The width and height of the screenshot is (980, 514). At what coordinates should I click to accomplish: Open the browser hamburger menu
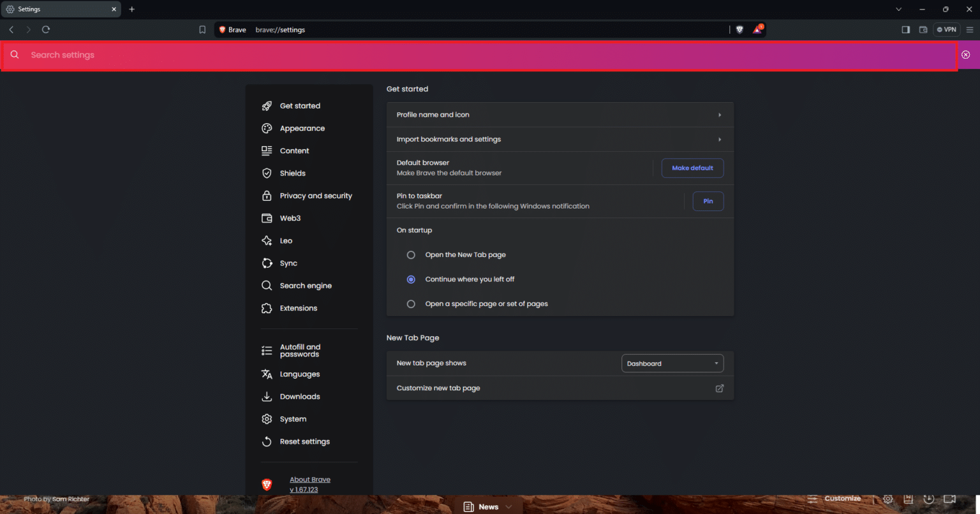point(969,29)
